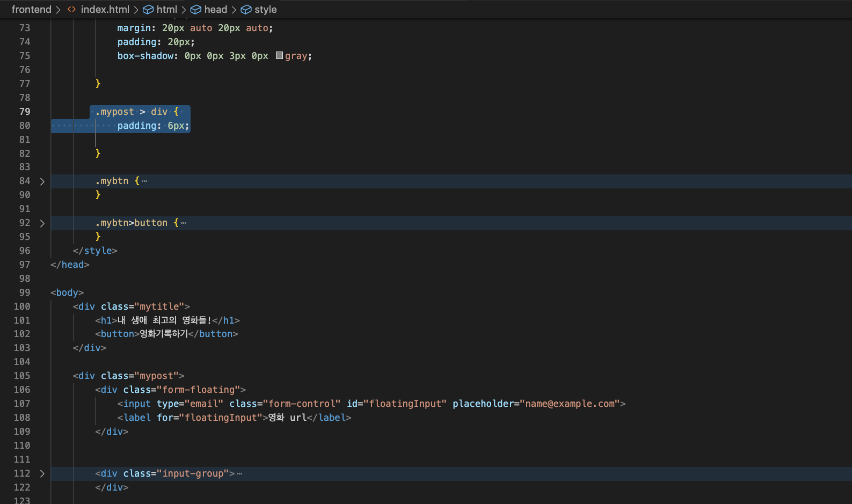Select the style breadcrumb symbol

point(266,10)
